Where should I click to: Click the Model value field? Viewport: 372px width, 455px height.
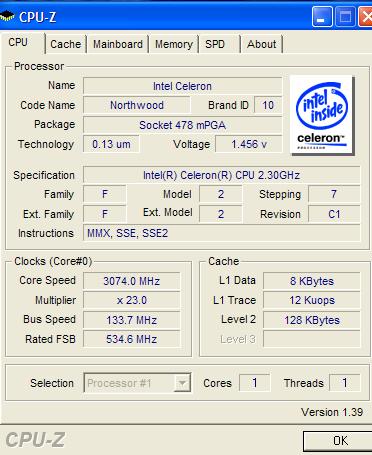click(221, 194)
